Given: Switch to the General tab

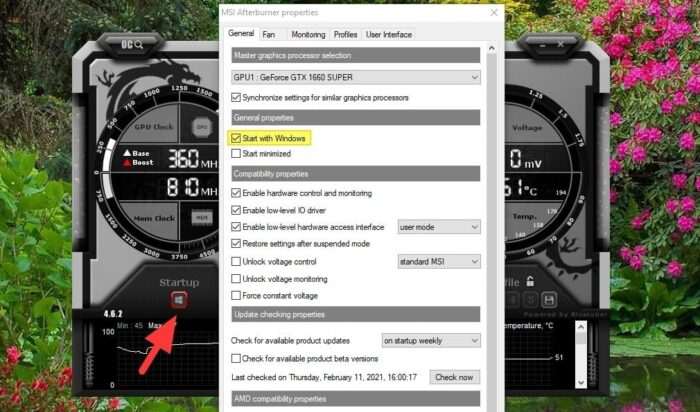Looking at the screenshot, I should click(x=241, y=33).
